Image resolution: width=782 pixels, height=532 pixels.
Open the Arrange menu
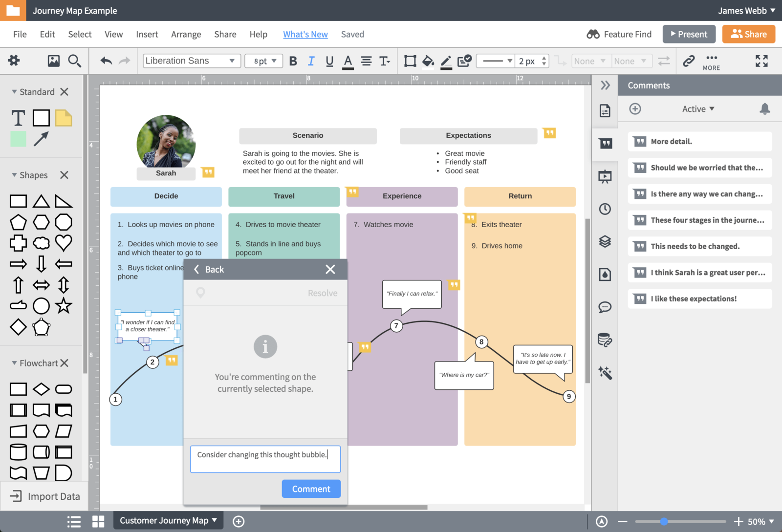pyautogui.click(x=186, y=34)
